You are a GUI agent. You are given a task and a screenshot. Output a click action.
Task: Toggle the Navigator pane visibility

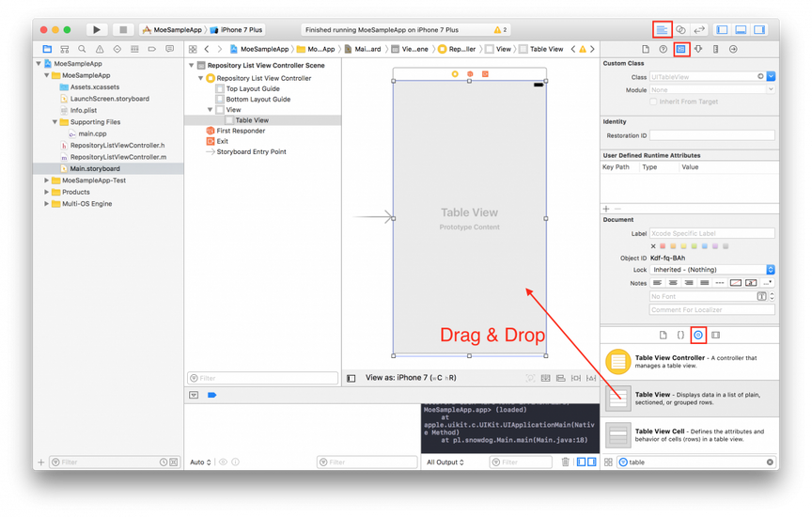click(x=722, y=29)
